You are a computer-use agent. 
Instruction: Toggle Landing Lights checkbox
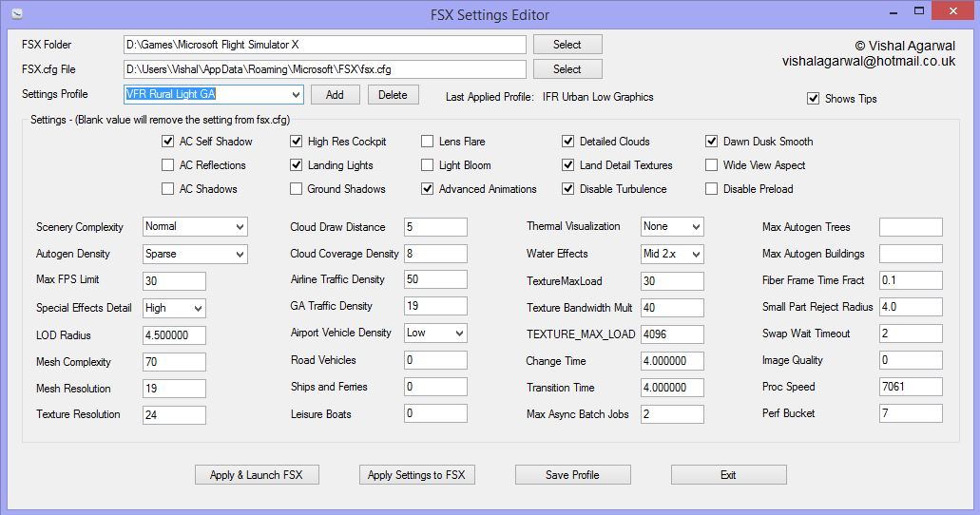coord(297,165)
